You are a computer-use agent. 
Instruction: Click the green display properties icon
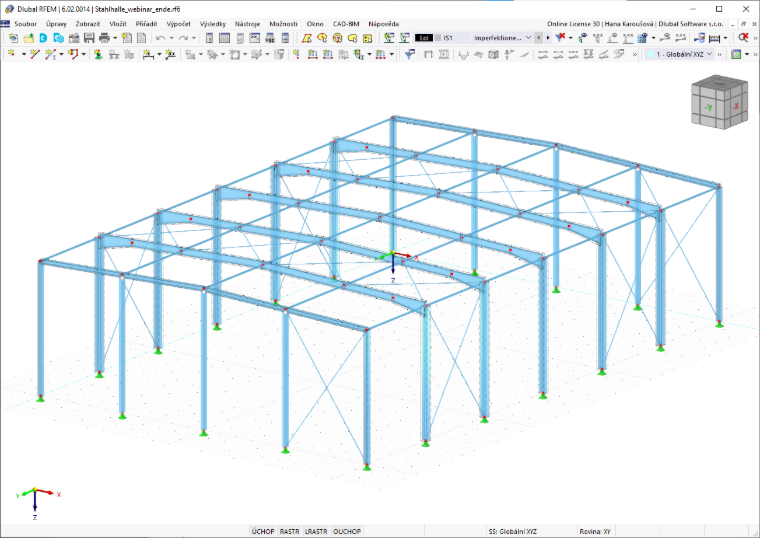pyautogui.click(x=736, y=54)
